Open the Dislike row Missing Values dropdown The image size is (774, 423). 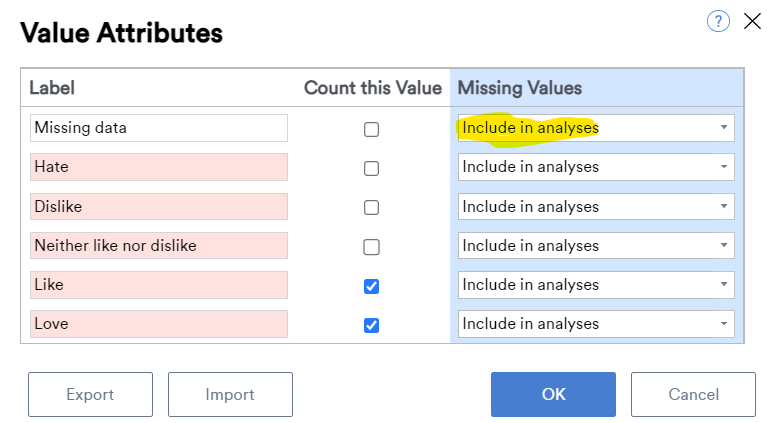(x=596, y=207)
